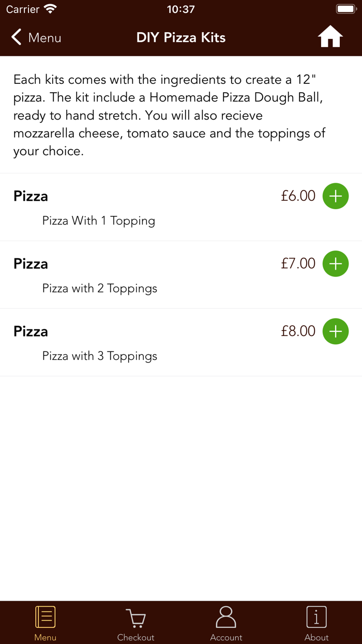Select the Menu tab icon at bottom
362x644 pixels.
pos(45,616)
